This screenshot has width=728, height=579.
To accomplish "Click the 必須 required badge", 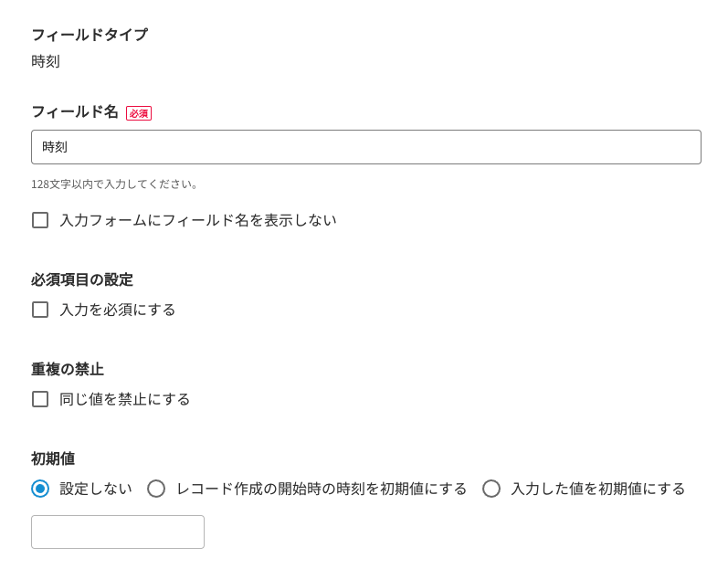I will coord(139,113).
